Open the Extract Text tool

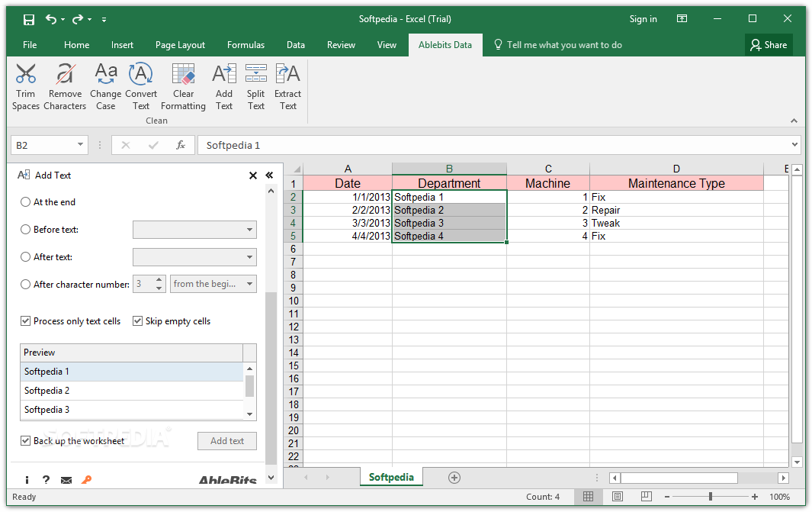[x=288, y=86]
